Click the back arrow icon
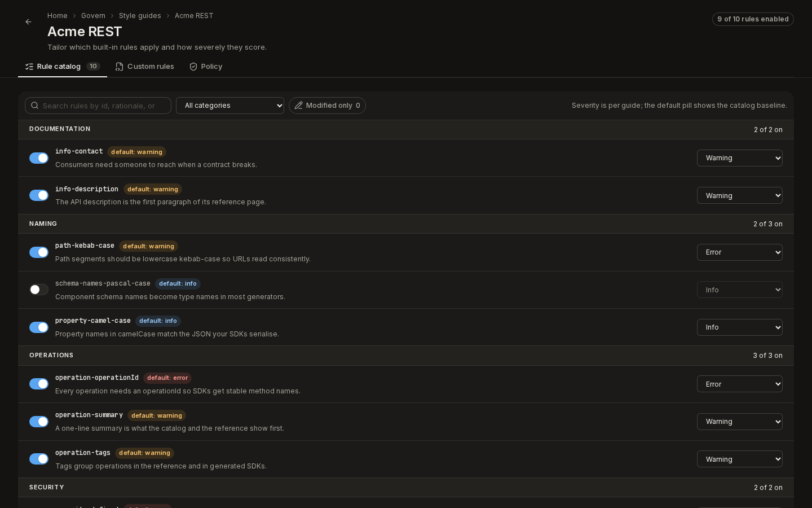Screen dimensions: 812x508 click(28, 22)
